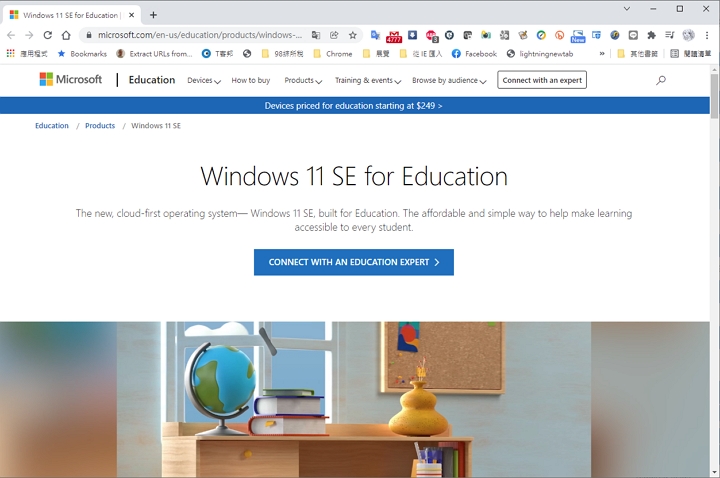Click Connect with an education expert button

point(353,262)
